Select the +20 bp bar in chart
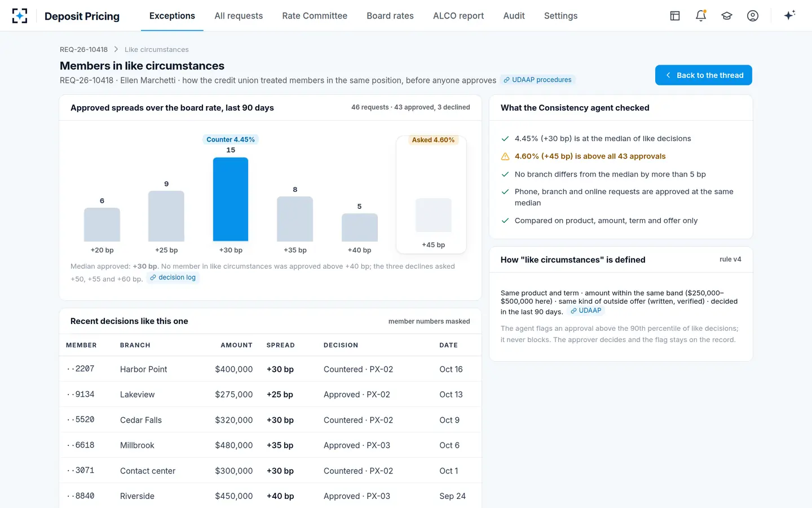Image resolution: width=812 pixels, height=508 pixels. (102, 225)
